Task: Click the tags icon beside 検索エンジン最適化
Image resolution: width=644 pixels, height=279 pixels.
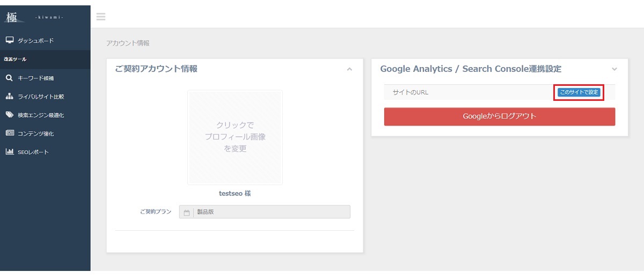Action: coord(9,115)
